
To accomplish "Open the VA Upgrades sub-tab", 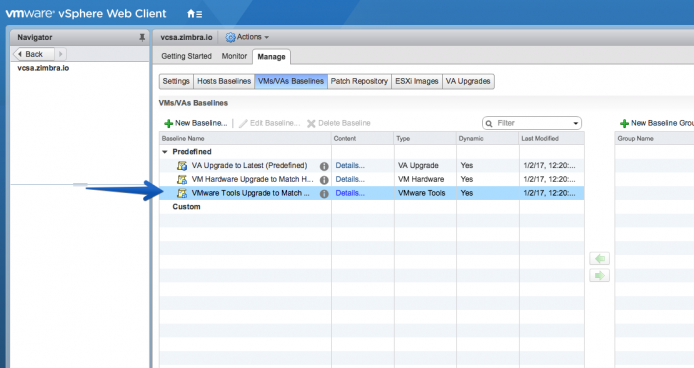I will (x=468, y=81).
